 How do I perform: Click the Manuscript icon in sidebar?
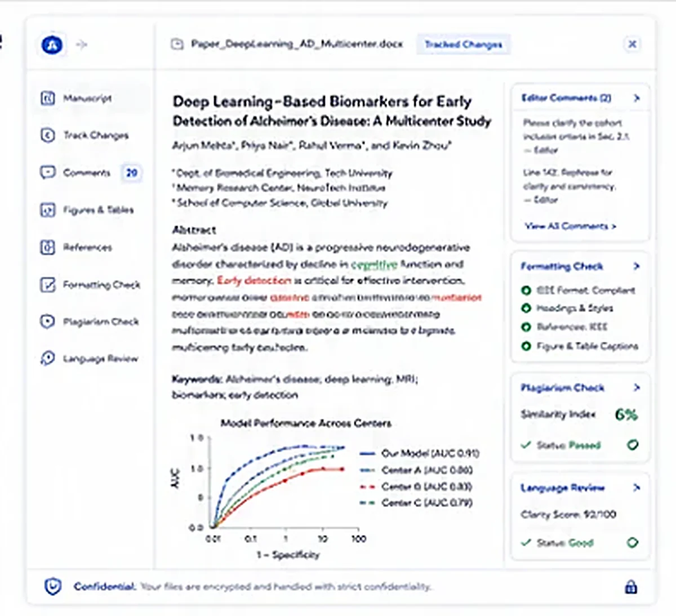pyautogui.click(x=48, y=99)
